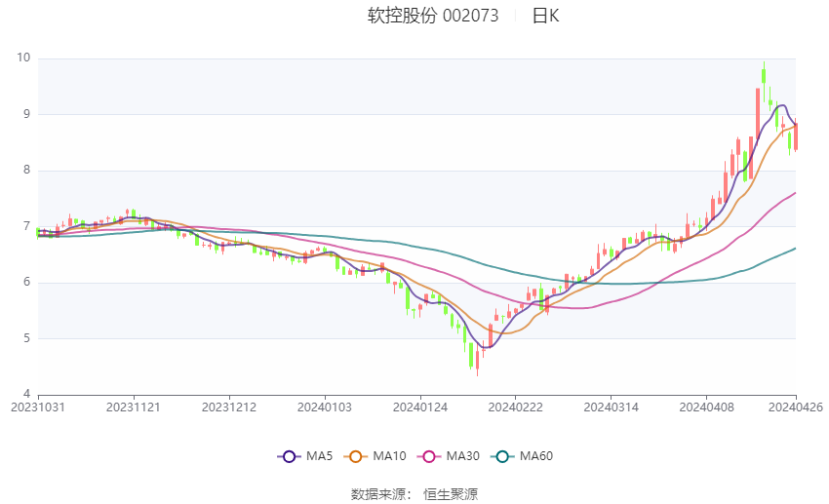The width and height of the screenshot is (829, 504).
Task: Toggle the MA10 orange legend marker
Action: (355, 456)
